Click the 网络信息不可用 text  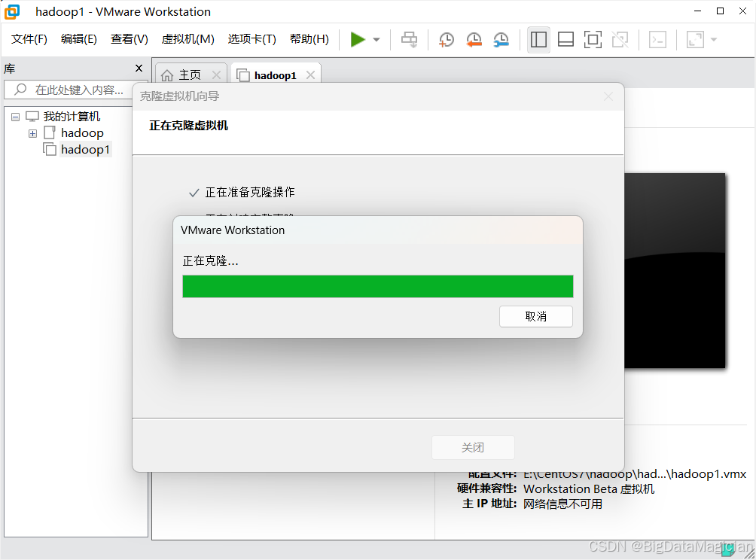coord(562,504)
